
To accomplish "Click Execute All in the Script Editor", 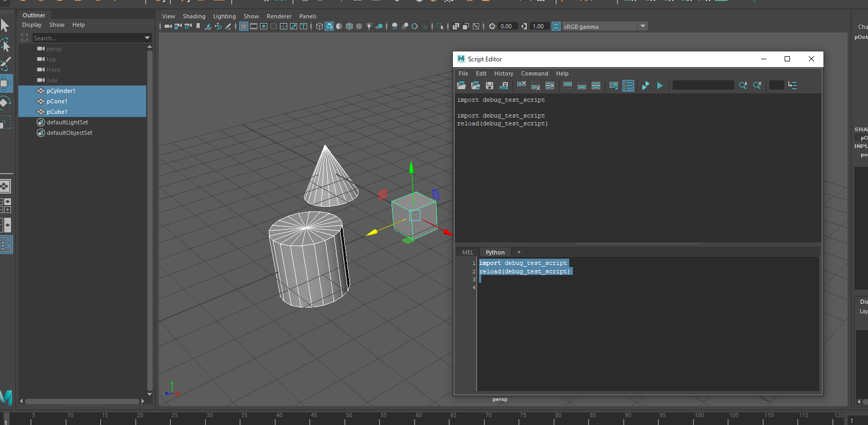I will [645, 86].
